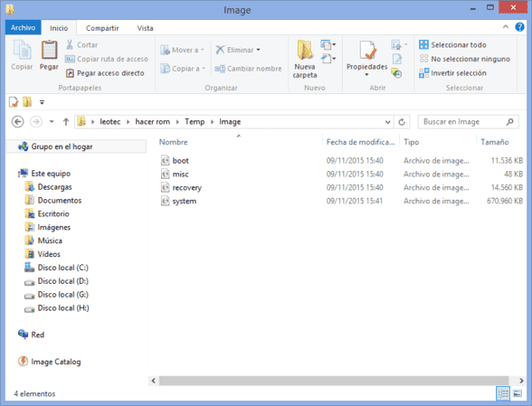Viewport: 532px width, 406px height.
Task: Open Vídeos in navigation pane
Action: (x=43, y=254)
